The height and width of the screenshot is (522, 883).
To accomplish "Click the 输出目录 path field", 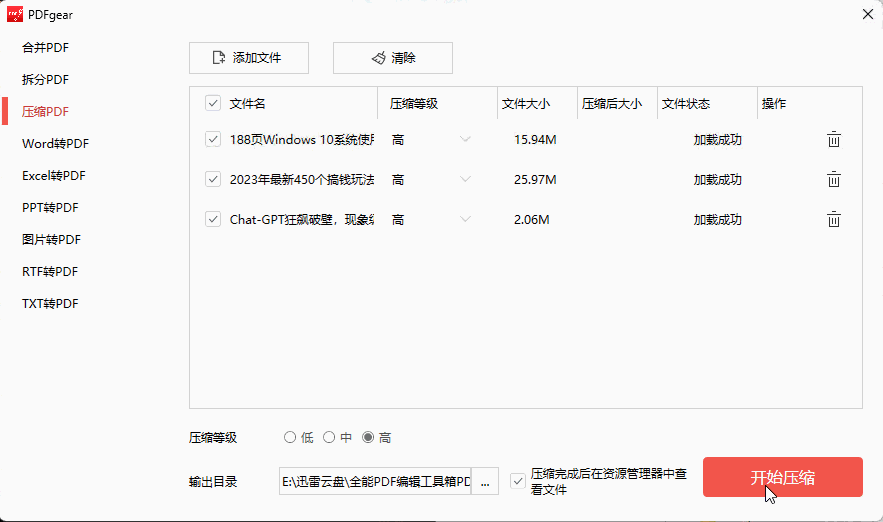I will pos(375,481).
